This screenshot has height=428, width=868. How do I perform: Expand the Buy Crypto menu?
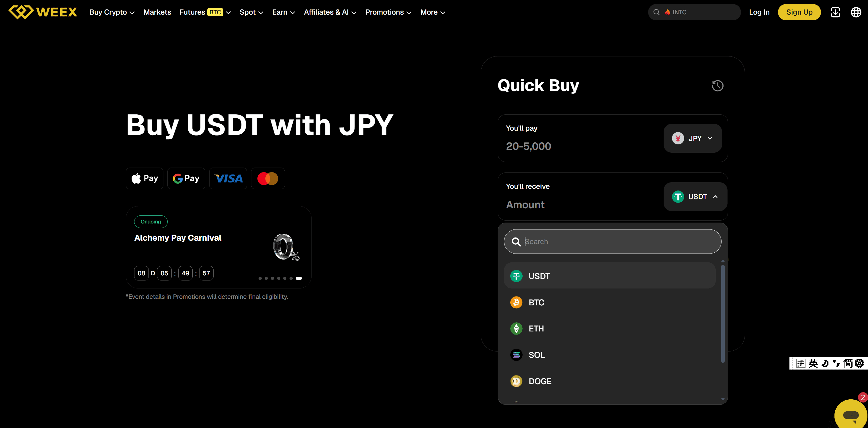112,12
